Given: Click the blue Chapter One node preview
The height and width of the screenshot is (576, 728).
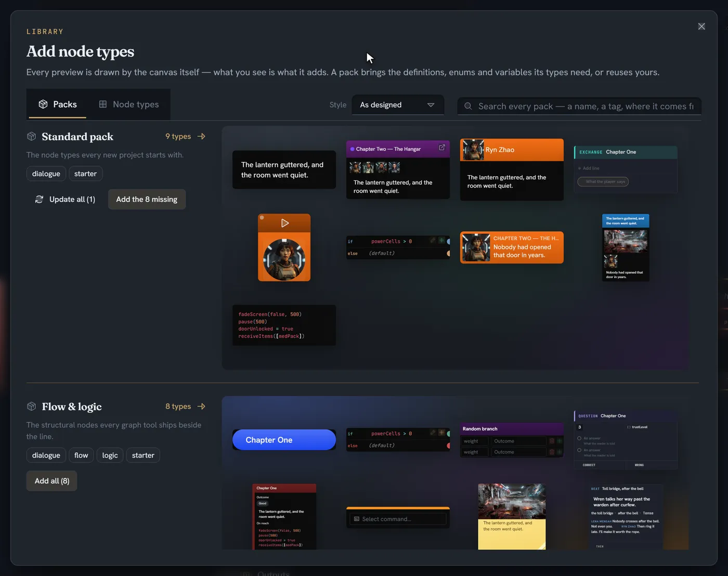Looking at the screenshot, I should (x=284, y=440).
